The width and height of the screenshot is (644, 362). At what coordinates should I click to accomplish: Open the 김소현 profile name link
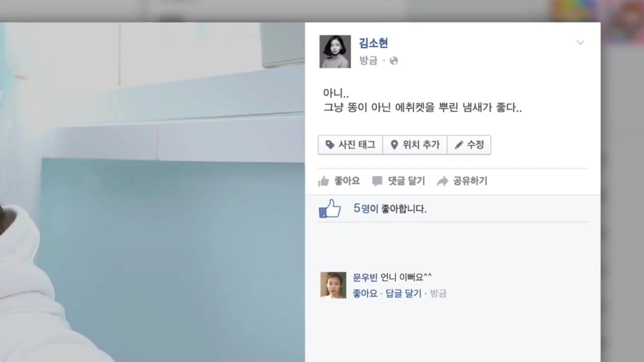tap(373, 43)
